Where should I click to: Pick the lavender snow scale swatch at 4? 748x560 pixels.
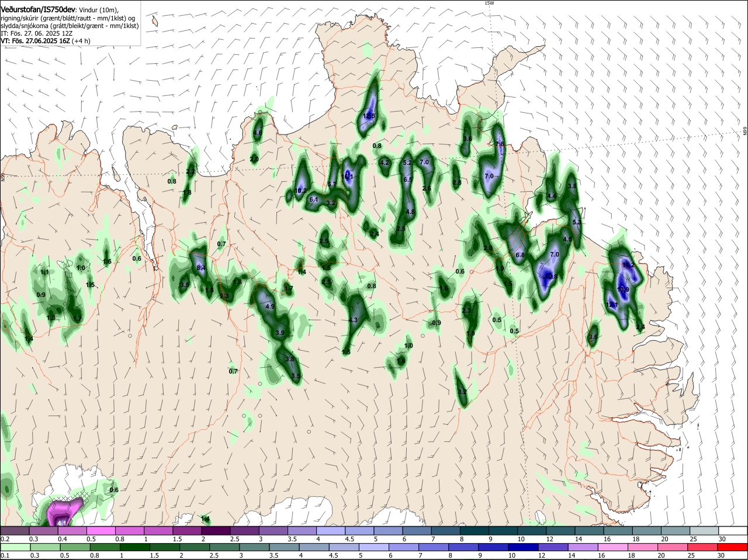[331, 530]
